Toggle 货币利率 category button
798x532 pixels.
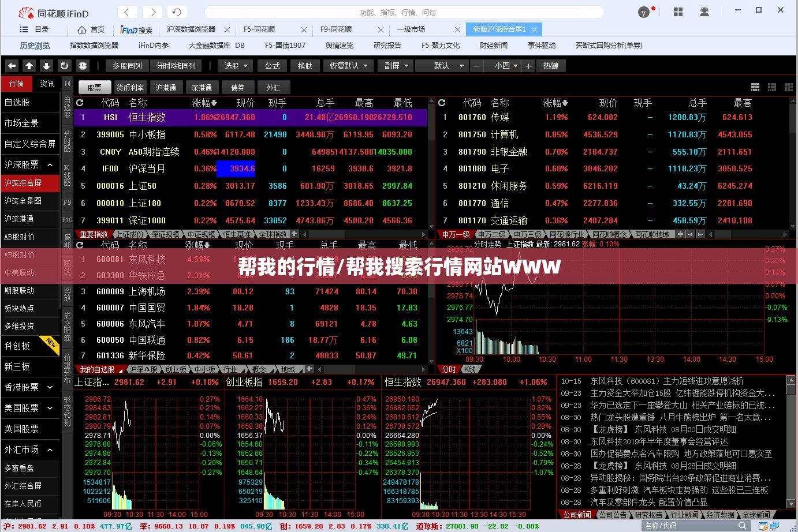(130, 88)
